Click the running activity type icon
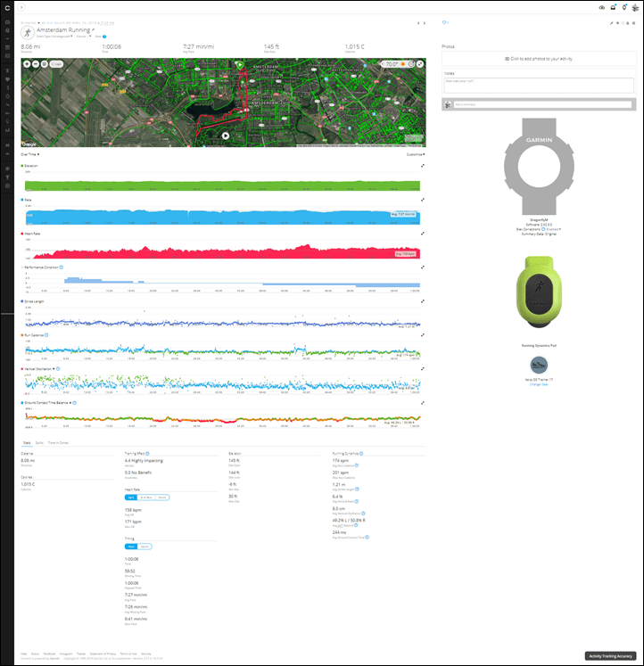644x666 pixels. 28,33
